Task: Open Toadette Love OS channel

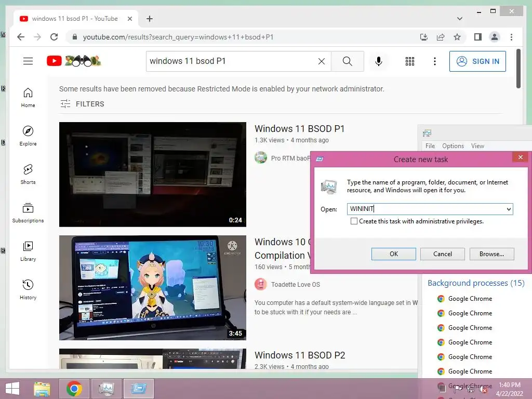Action: coord(296,284)
